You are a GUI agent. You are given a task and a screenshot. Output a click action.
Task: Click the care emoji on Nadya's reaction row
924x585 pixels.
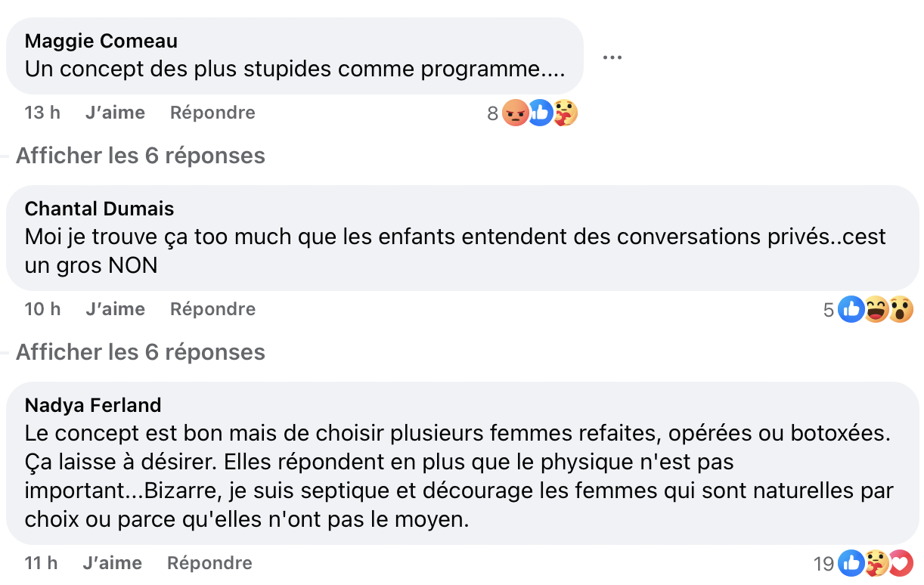point(877,562)
